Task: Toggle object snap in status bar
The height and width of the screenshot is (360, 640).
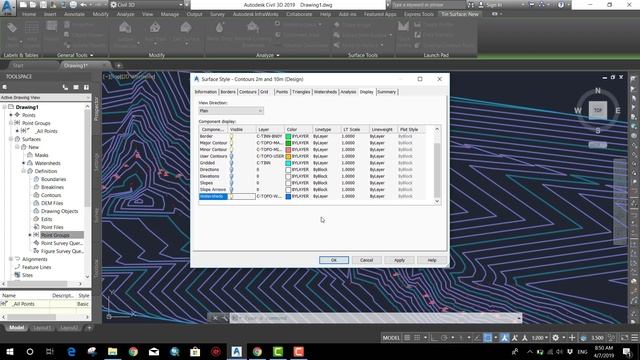Action: (x=487, y=338)
